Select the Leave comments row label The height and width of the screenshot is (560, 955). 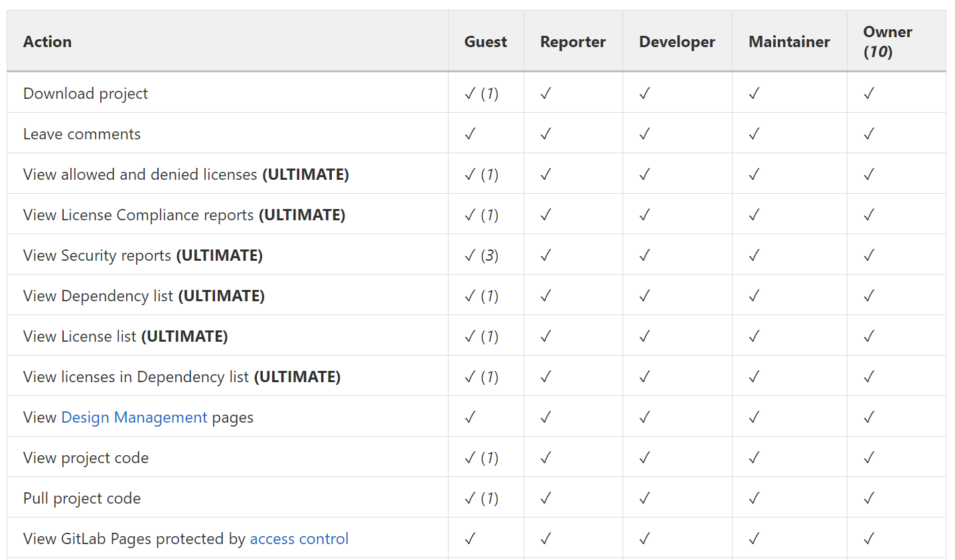click(82, 134)
